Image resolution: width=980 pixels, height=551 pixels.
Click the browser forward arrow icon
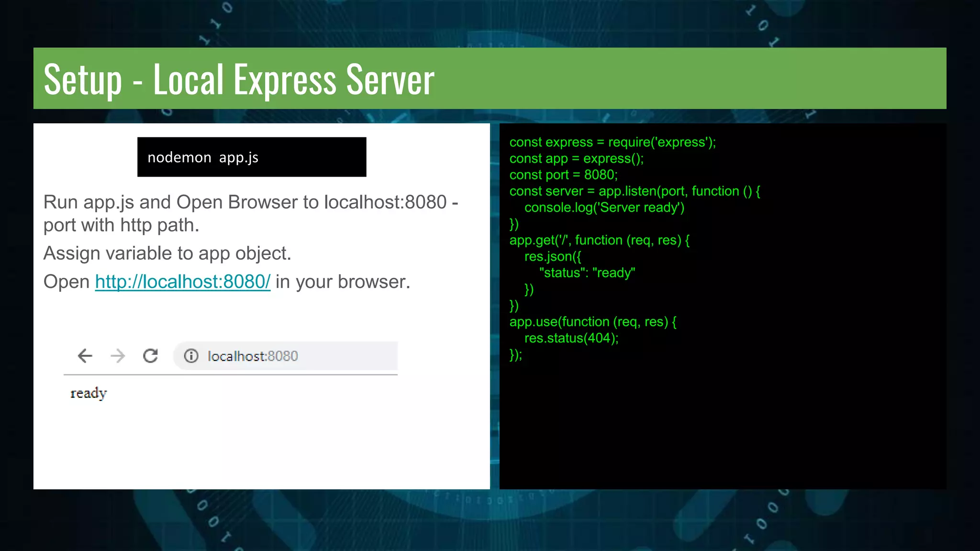click(x=118, y=356)
